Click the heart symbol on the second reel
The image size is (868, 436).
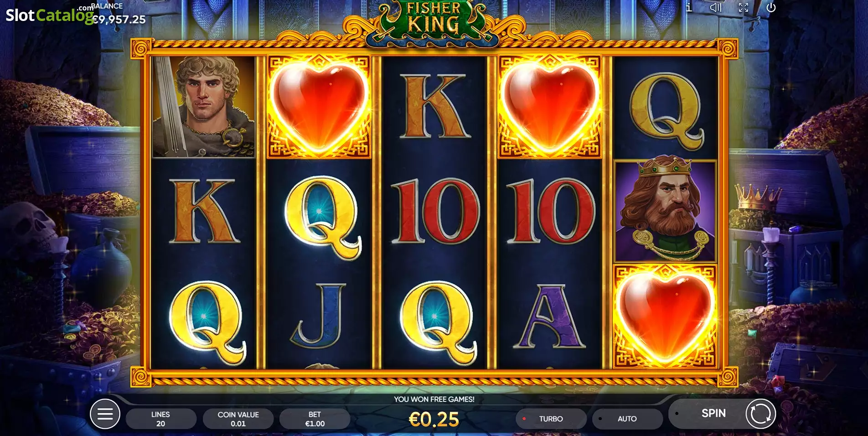pos(319,107)
